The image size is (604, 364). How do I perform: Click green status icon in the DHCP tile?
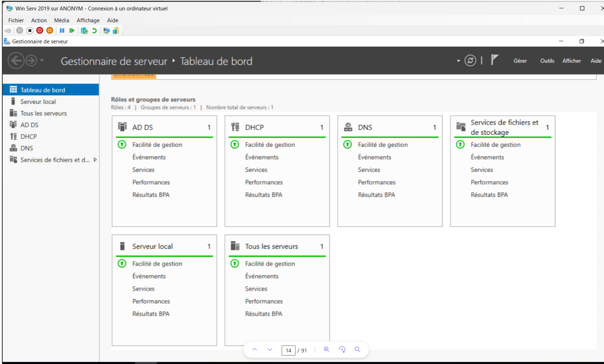235,144
